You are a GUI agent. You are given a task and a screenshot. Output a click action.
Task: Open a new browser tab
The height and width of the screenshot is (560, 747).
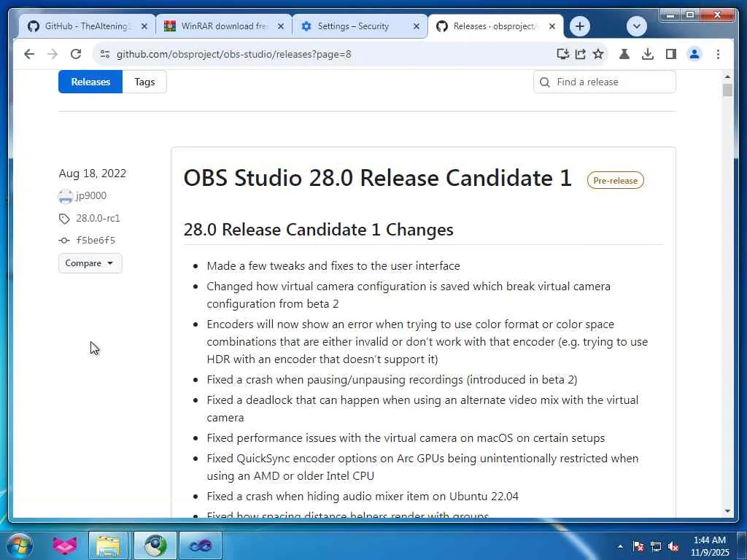coord(580,26)
